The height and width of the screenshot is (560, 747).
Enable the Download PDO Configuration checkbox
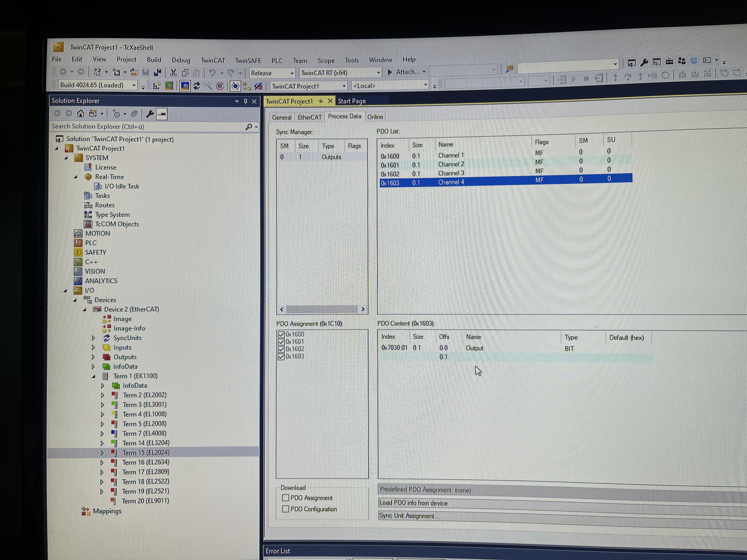285,509
